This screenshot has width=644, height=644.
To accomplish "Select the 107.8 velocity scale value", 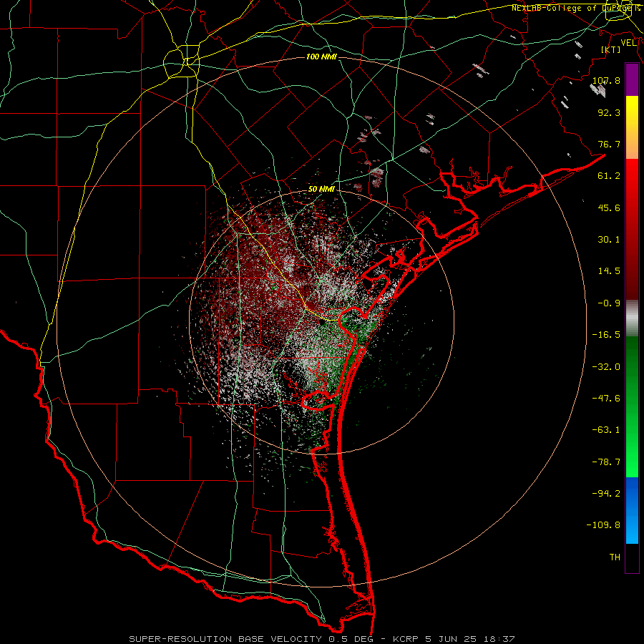I will point(606,80).
